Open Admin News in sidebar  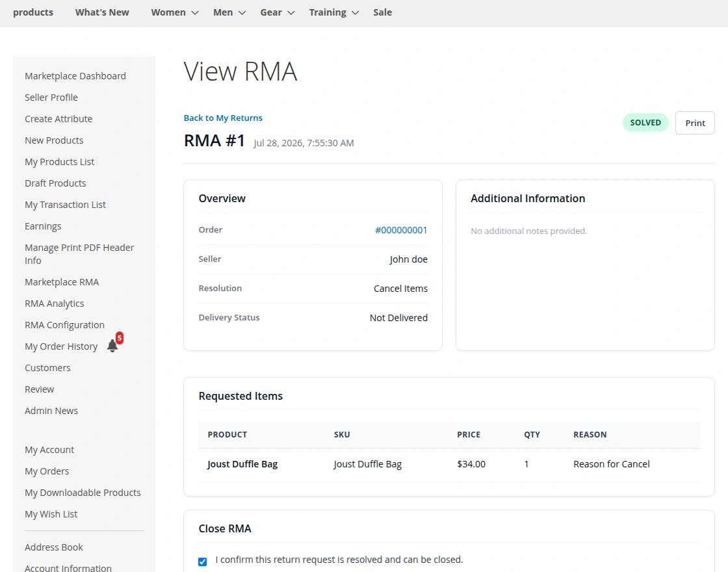point(51,410)
